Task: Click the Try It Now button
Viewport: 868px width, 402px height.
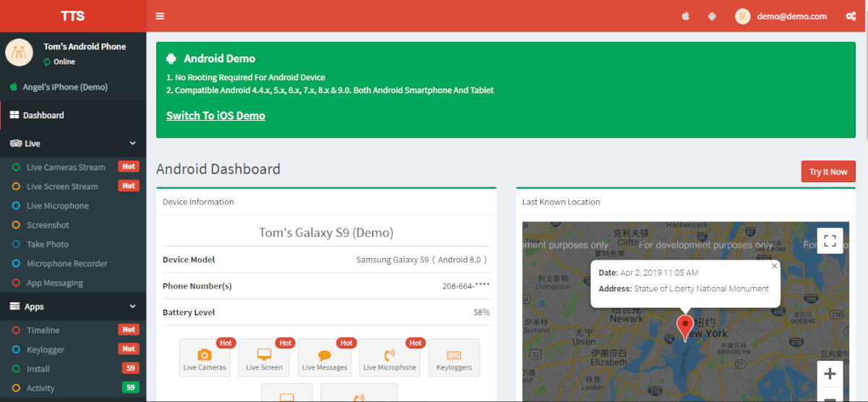Action: 828,171
